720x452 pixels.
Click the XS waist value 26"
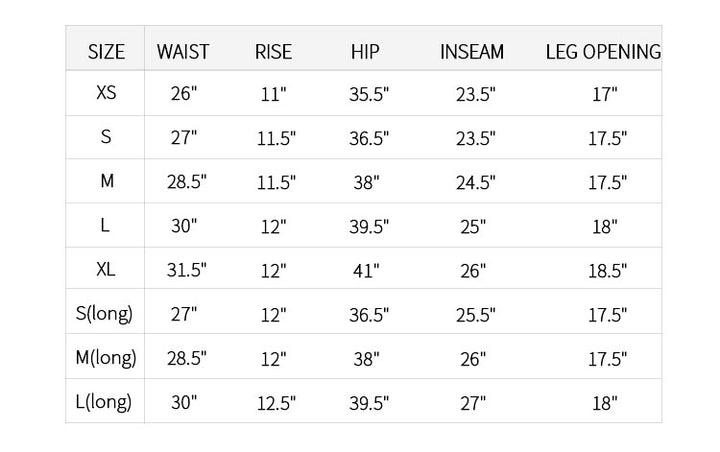pos(184,94)
